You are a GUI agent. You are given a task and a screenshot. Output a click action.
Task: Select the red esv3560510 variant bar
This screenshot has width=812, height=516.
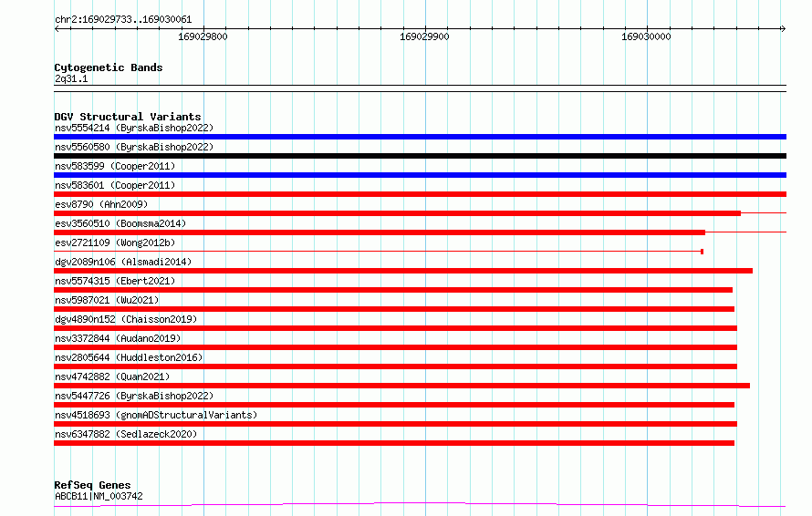[x=380, y=232]
